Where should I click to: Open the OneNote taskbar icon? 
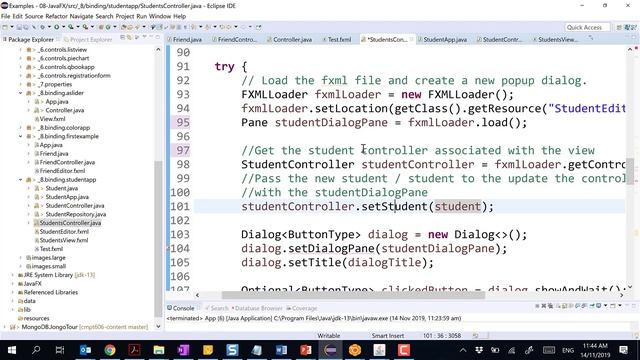point(183,350)
